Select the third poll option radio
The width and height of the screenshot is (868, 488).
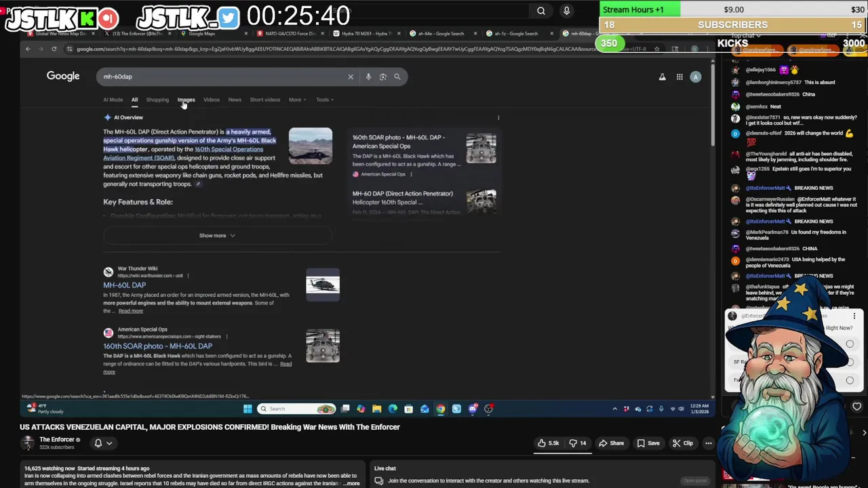(x=850, y=380)
